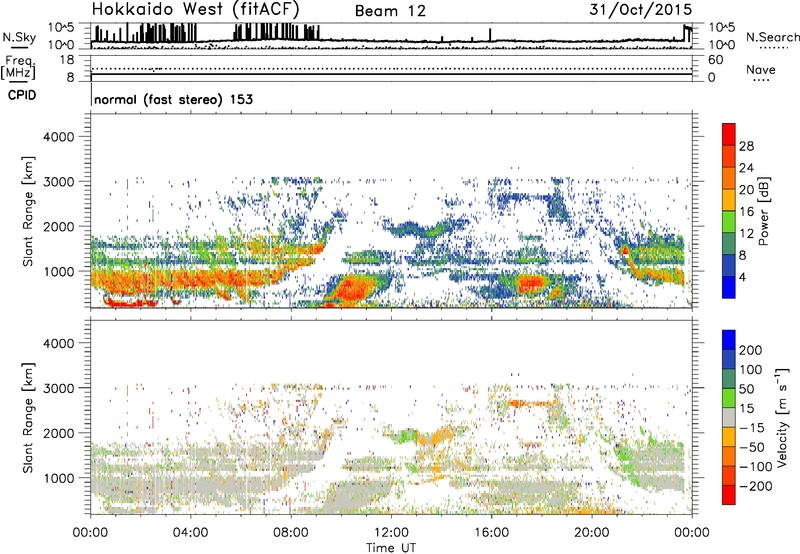Image resolution: width=800 pixels, height=554 pixels.
Task: Select the 'Beam 12' label
Action: pyautogui.click(x=390, y=11)
